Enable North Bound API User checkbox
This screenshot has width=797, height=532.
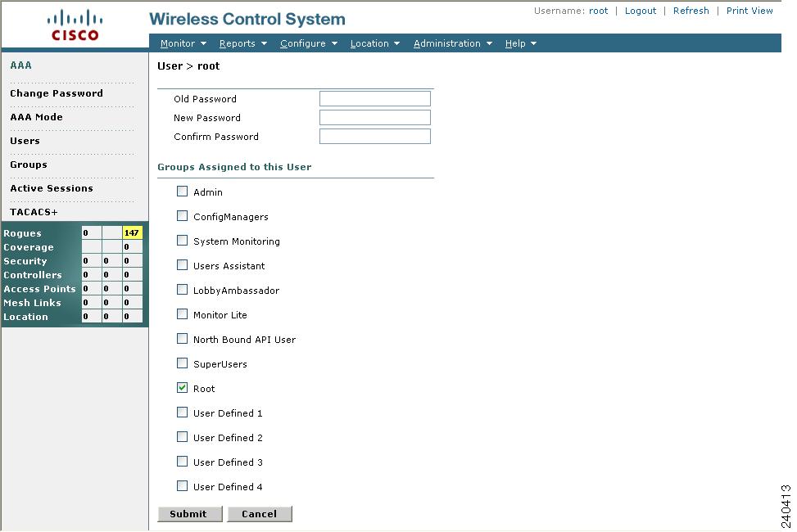pyautogui.click(x=182, y=338)
